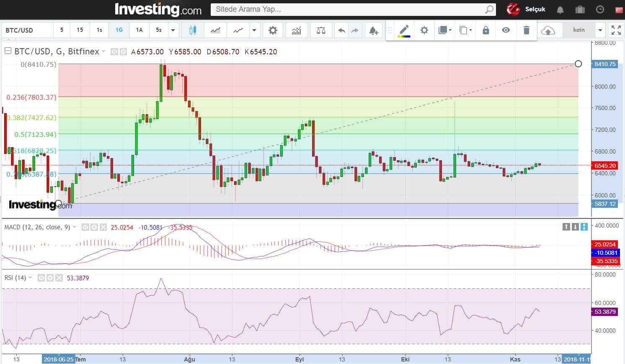Expand BTC/USD, G, Bitfinex legend arrow
The width and height of the screenshot is (625, 364).
[103, 51]
